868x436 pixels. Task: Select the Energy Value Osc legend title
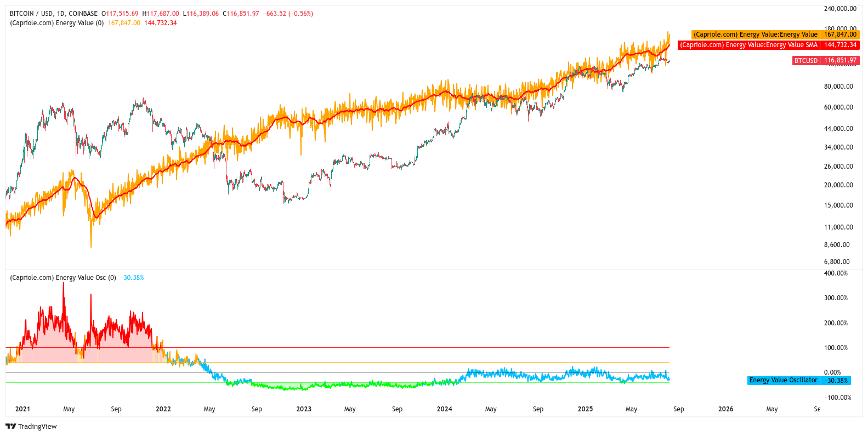(x=63, y=278)
